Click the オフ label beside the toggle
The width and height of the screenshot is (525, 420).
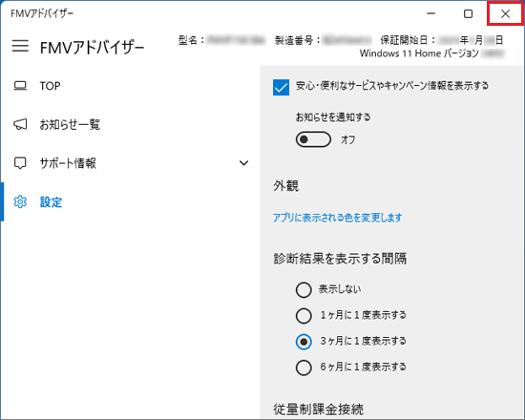tap(348, 140)
